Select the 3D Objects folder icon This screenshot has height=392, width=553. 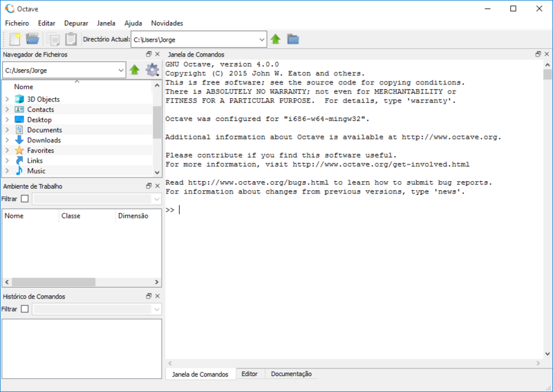(19, 99)
